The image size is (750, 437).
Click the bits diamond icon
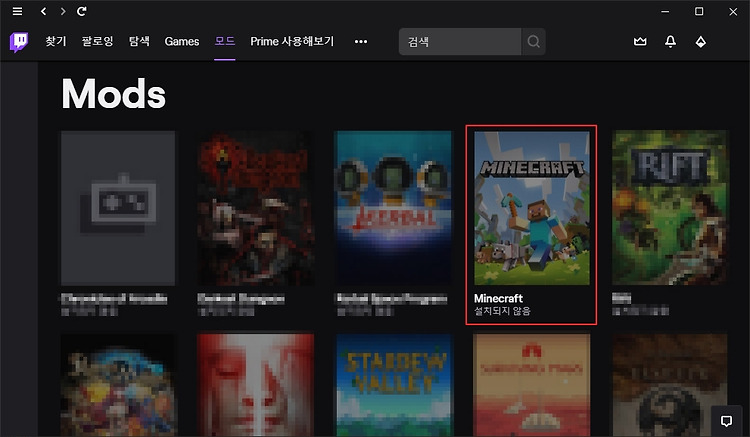coord(701,42)
